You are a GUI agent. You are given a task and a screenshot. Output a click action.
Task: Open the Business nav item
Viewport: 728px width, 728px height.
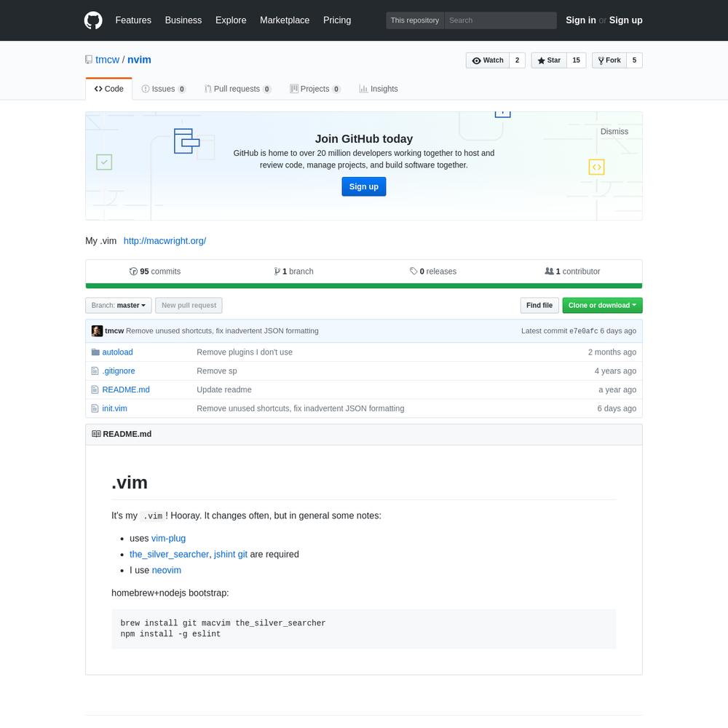(x=183, y=20)
